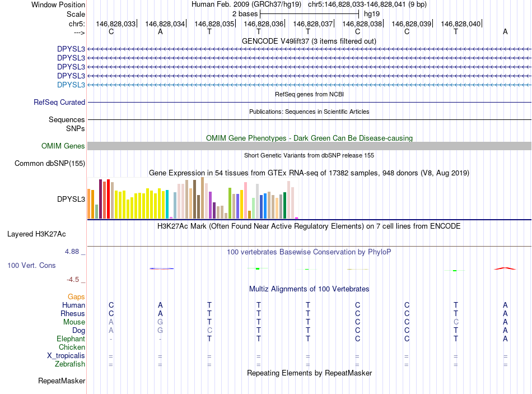Select the X_tropicalis species row label
This screenshot has width=532, height=394.
(x=66, y=356)
